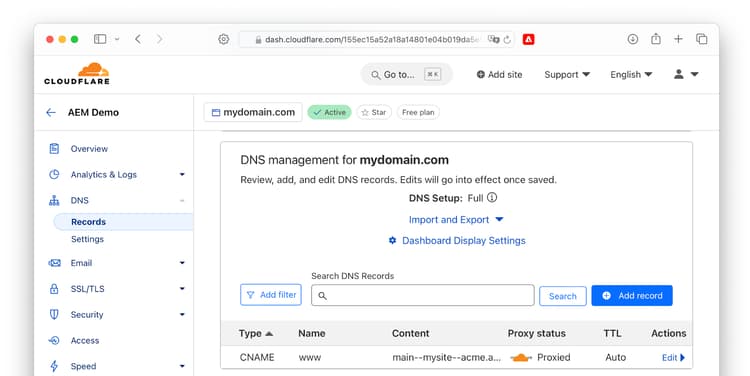The height and width of the screenshot is (376, 750).
Task: Click the Add record button
Action: pyautogui.click(x=632, y=296)
